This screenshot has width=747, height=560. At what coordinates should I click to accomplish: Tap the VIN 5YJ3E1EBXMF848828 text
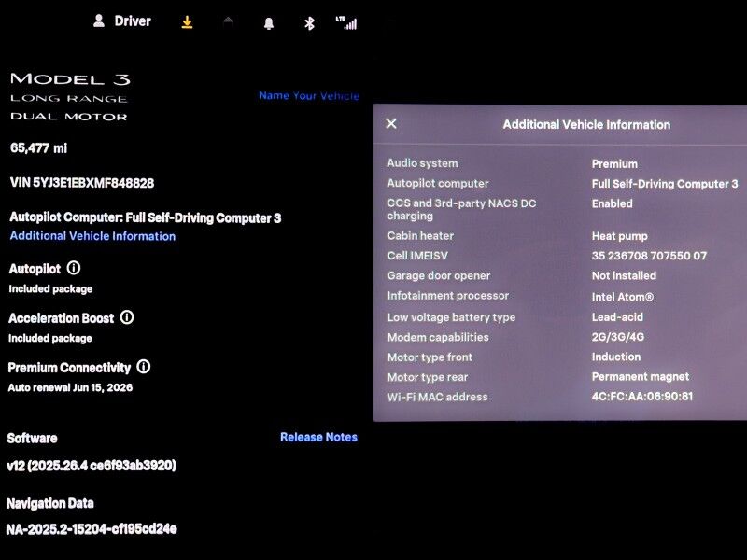point(82,183)
